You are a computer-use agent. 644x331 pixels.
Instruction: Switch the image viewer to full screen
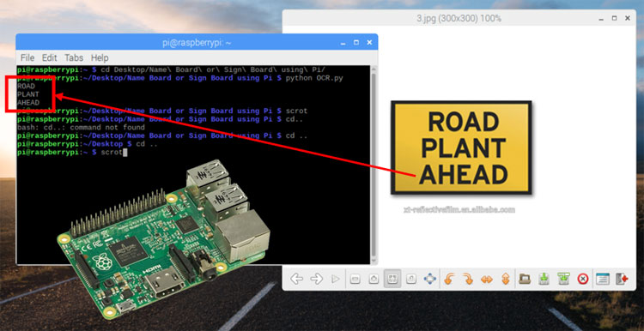[x=429, y=280]
